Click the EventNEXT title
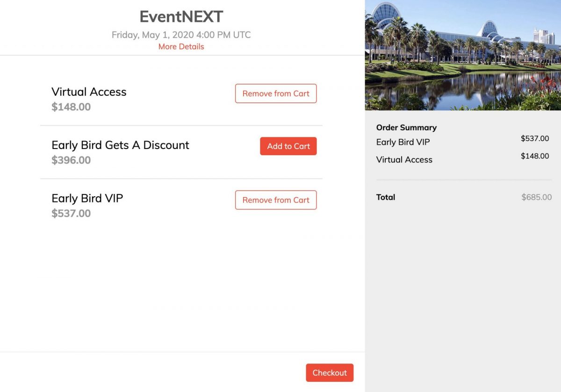Image resolution: width=561 pixels, height=392 pixels. point(181,16)
